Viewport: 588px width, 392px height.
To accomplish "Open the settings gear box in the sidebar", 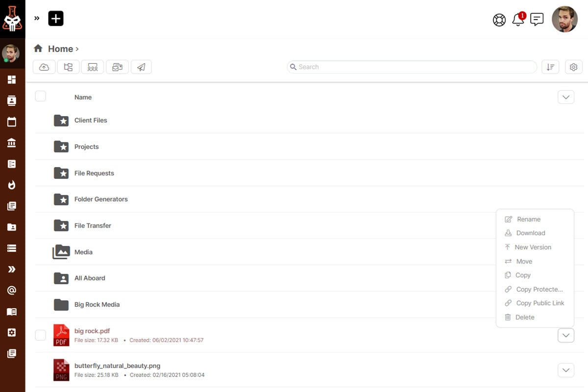I will point(12,333).
